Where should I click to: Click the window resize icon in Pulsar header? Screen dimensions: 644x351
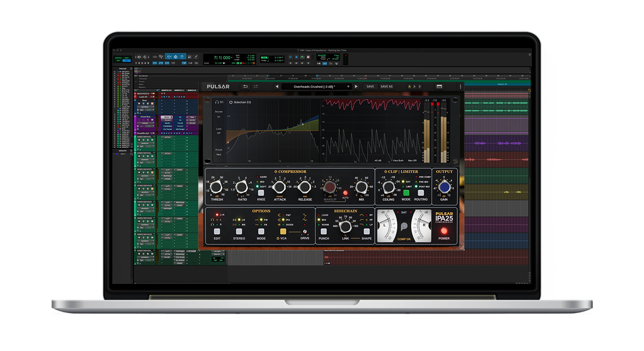pyautogui.click(x=440, y=86)
